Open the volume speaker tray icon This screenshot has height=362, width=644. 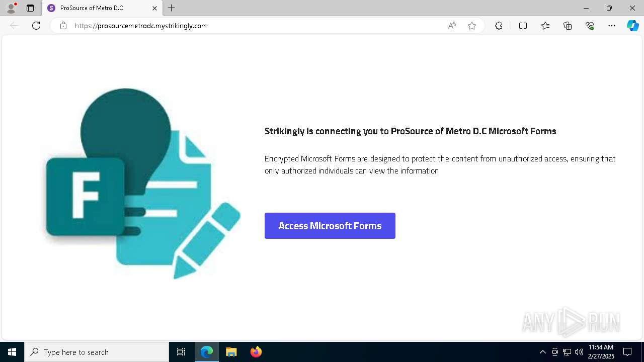coord(579,352)
